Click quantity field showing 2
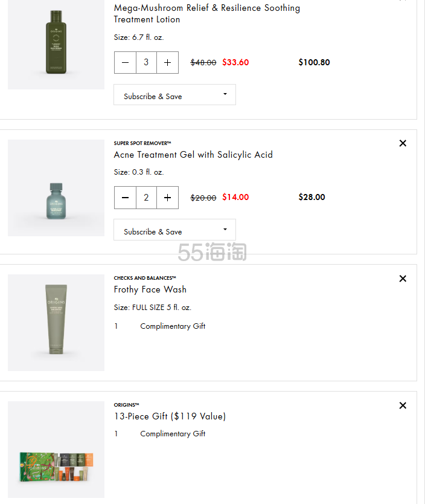The height and width of the screenshot is (504, 425). pyautogui.click(x=146, y=198)
